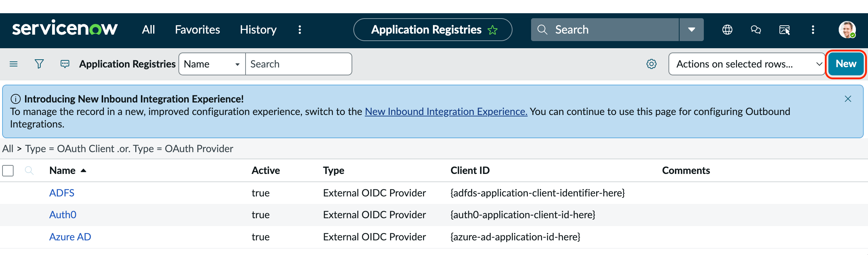Open Actions on selected rows dropdown

click(x=747, y=64)
